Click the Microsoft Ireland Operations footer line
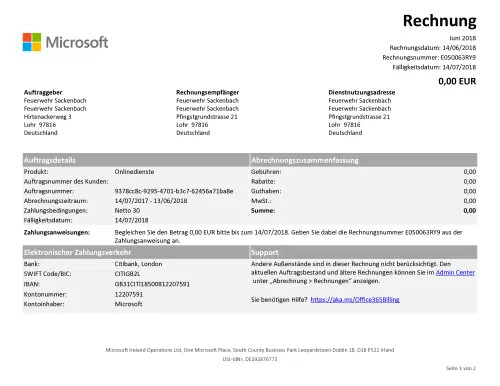The image size is (500, 386). [x=250, y=350]
